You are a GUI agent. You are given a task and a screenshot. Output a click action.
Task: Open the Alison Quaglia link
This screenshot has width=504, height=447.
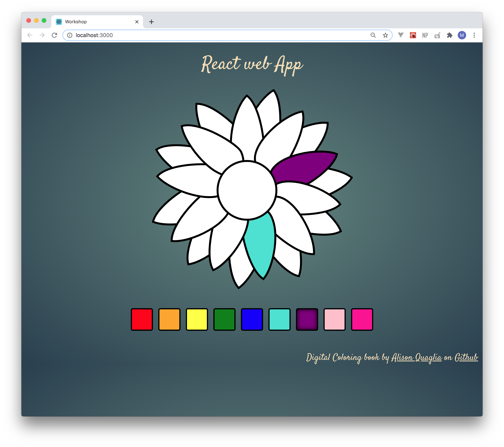(416, 358)
